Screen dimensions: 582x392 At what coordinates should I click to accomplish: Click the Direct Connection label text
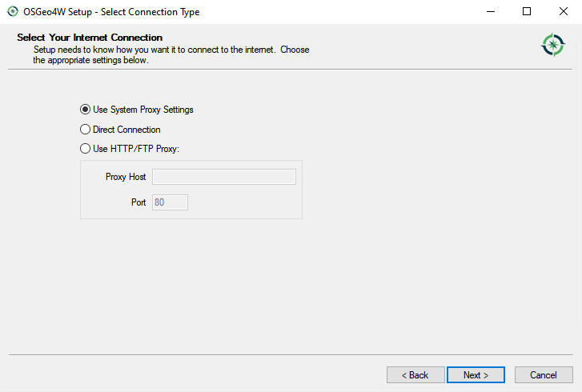(x=126, y=130)
